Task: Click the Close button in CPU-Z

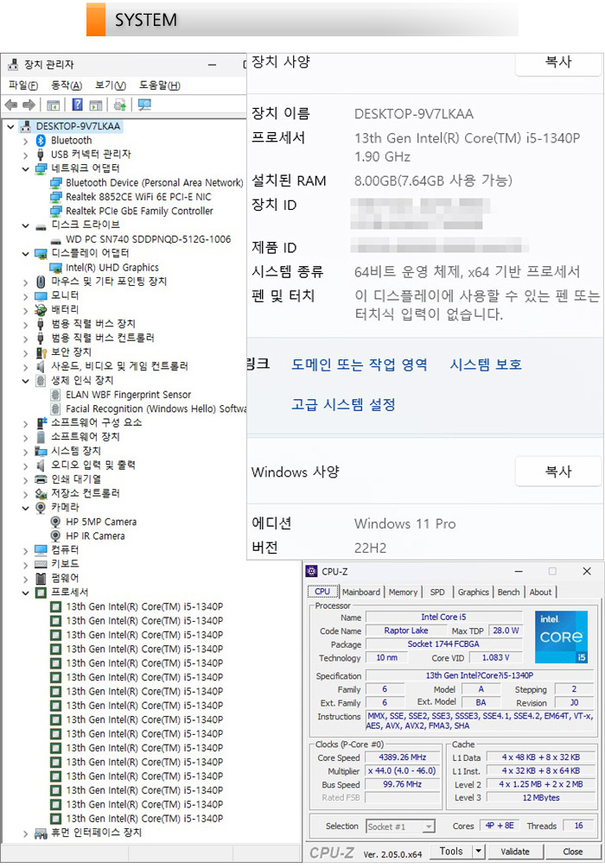Action: coord(572,852)
